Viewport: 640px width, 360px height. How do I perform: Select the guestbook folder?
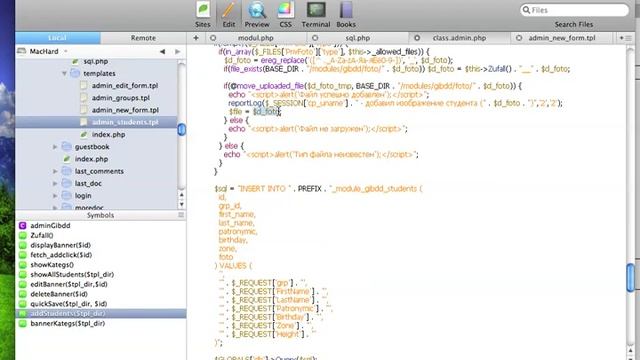[x=92, y=147]
